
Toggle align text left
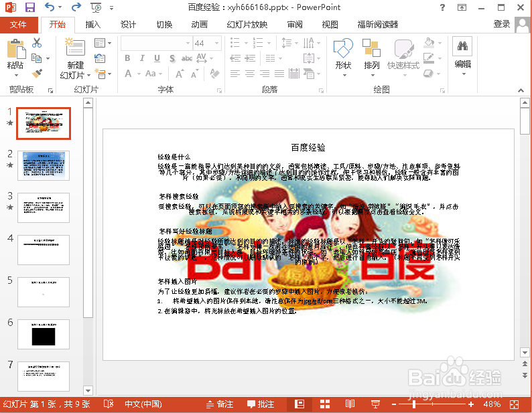click(x=235, y=74)
